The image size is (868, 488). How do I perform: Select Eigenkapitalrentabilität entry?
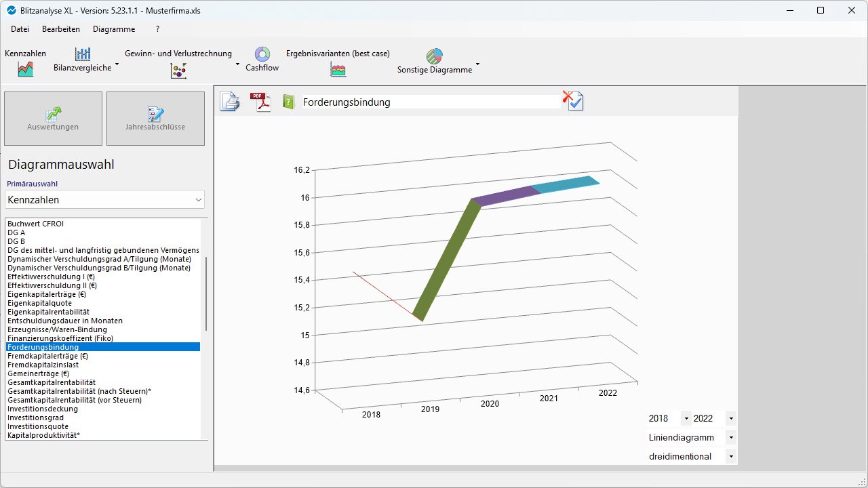point(103,312)
